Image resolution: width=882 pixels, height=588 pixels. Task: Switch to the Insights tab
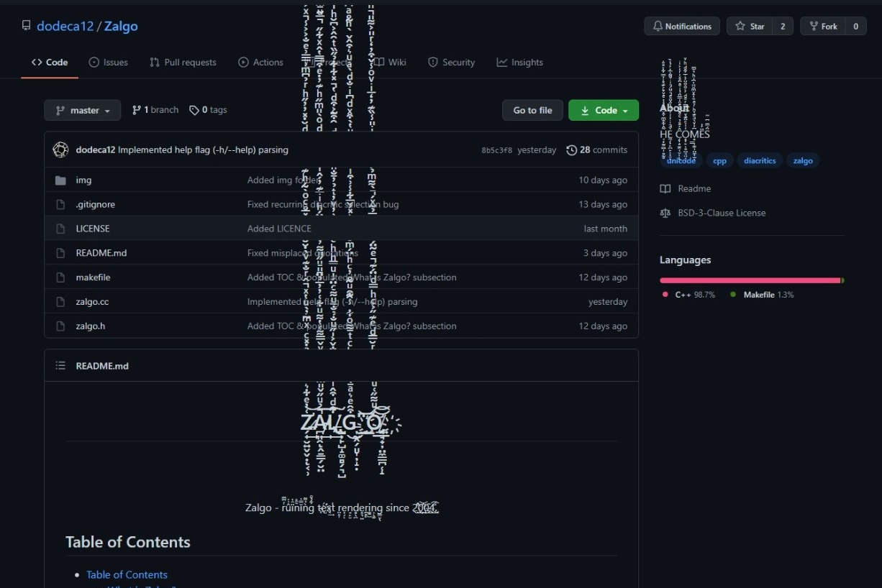coord(520,63)
